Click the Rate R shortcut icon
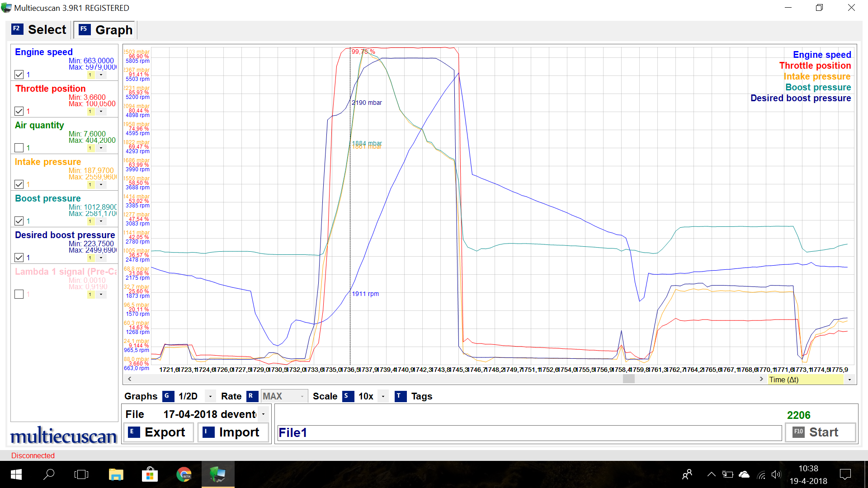This screenshot has width=868, height=488. (252, 396)
